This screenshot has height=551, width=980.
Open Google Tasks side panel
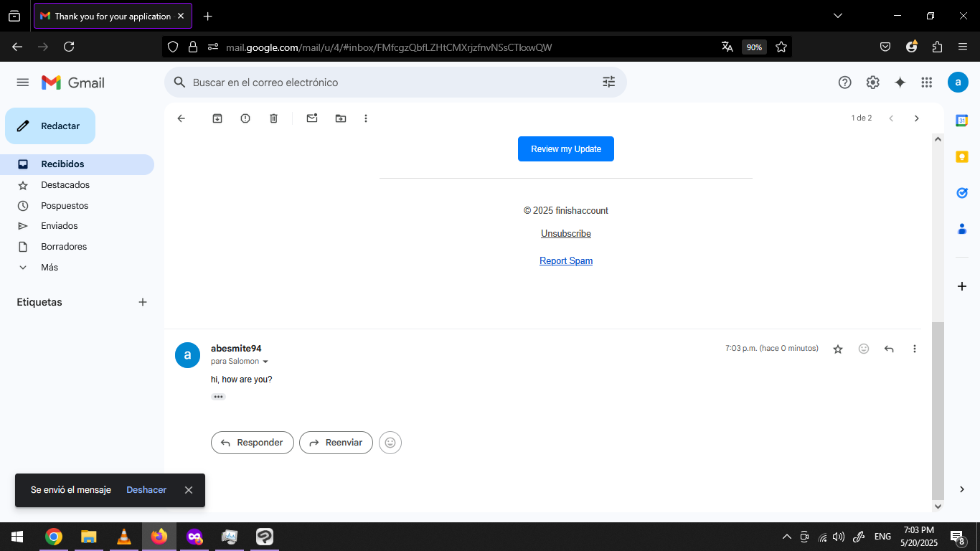(x=962, y=192)
